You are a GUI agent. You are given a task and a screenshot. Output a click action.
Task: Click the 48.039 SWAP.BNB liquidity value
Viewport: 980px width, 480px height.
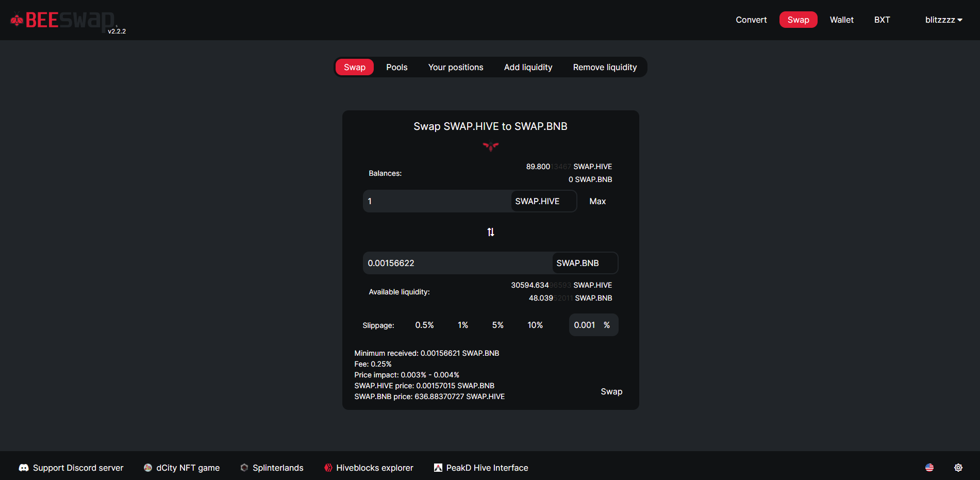point(570,298)
